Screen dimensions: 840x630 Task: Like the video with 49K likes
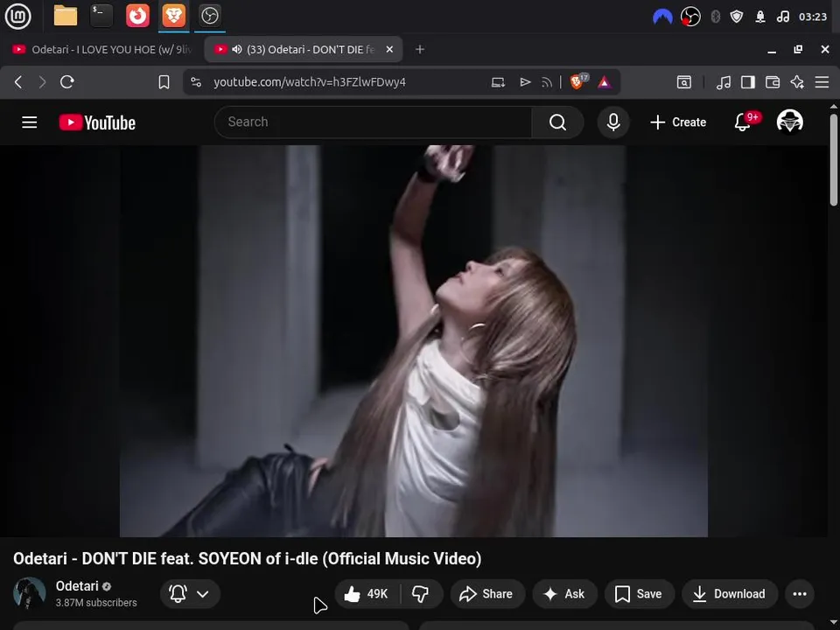pyautogui.click(x=367, y=593)
